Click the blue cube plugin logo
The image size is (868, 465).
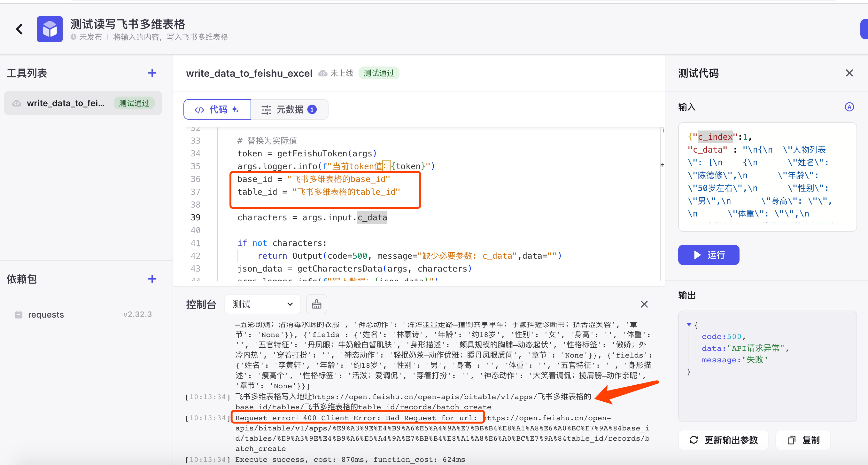(x=50, y=29)
